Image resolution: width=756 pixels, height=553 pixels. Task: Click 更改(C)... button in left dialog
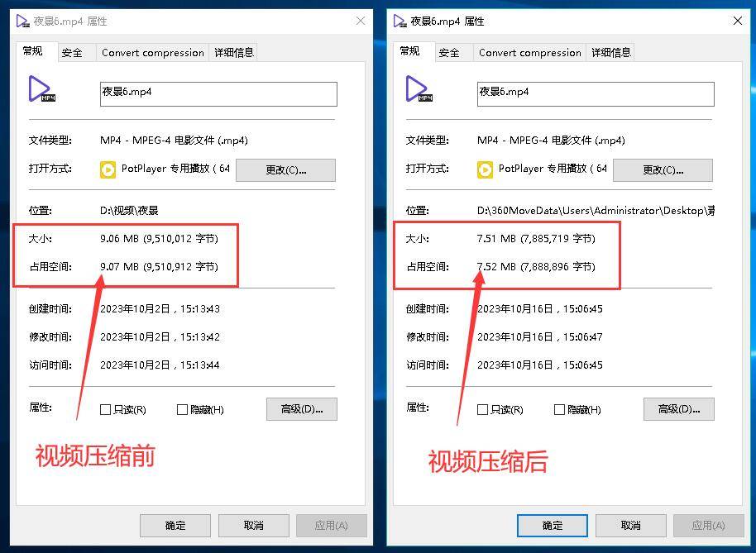[285, 170]
